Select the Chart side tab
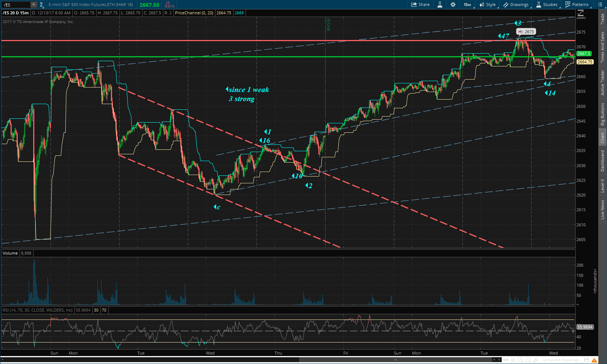Image resolution: width=607 pixels, height=364 pixels. click(603, 138)
